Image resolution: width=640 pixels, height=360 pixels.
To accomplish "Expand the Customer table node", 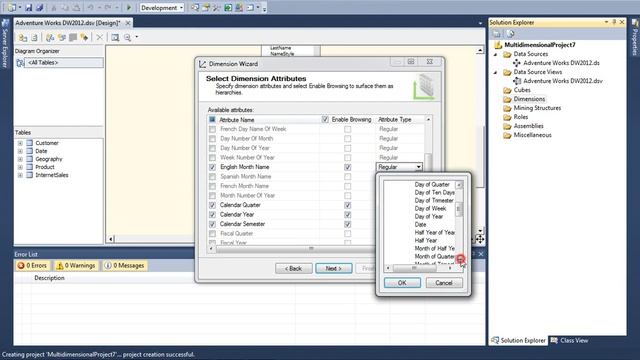I will 20,143.
